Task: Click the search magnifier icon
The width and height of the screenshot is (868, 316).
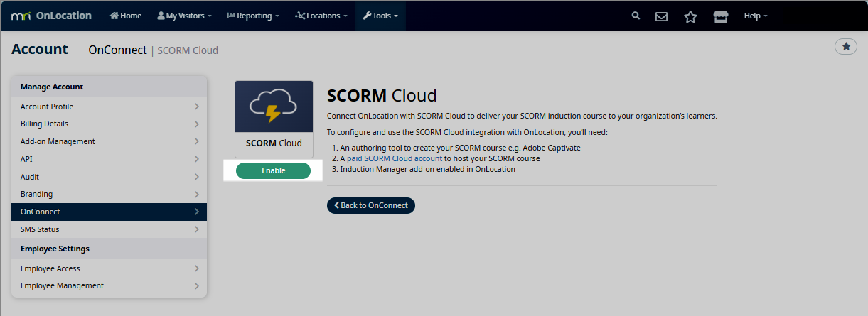Action: (x=636, y=16)
